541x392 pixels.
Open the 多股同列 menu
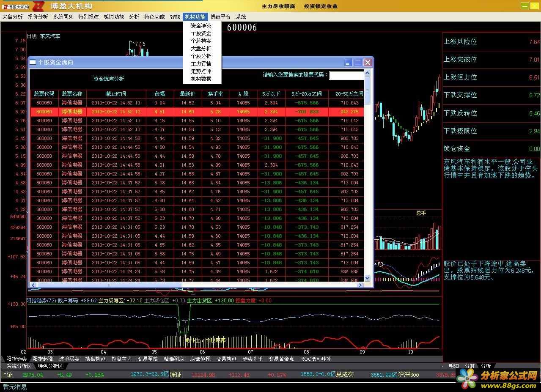coord(63,17)
